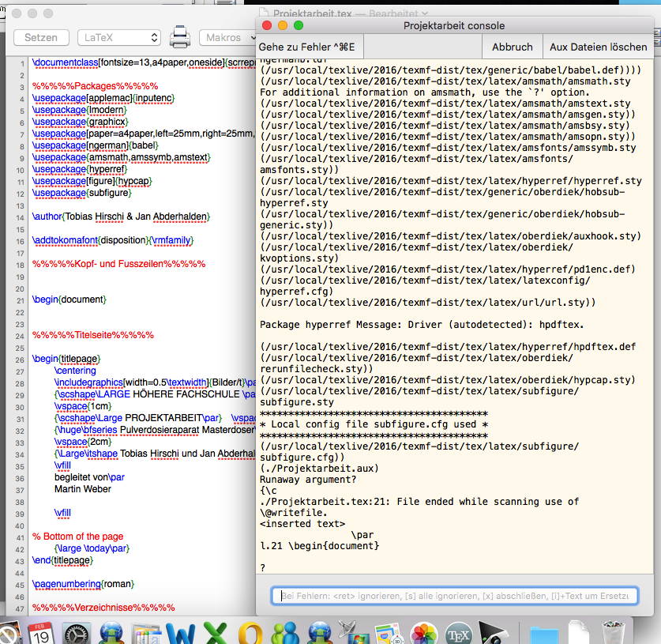Click 'Package hyperref Message' line in console
The image size is (661, 644).
pos(422,325)
